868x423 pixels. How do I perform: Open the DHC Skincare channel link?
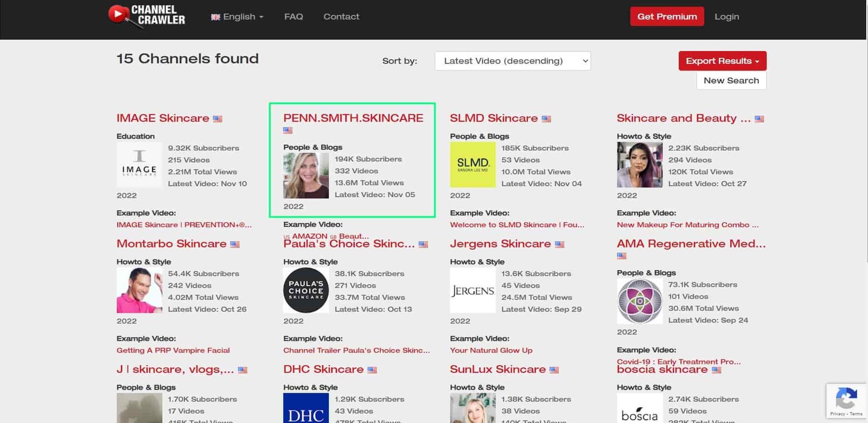click(x=323, y=369)
